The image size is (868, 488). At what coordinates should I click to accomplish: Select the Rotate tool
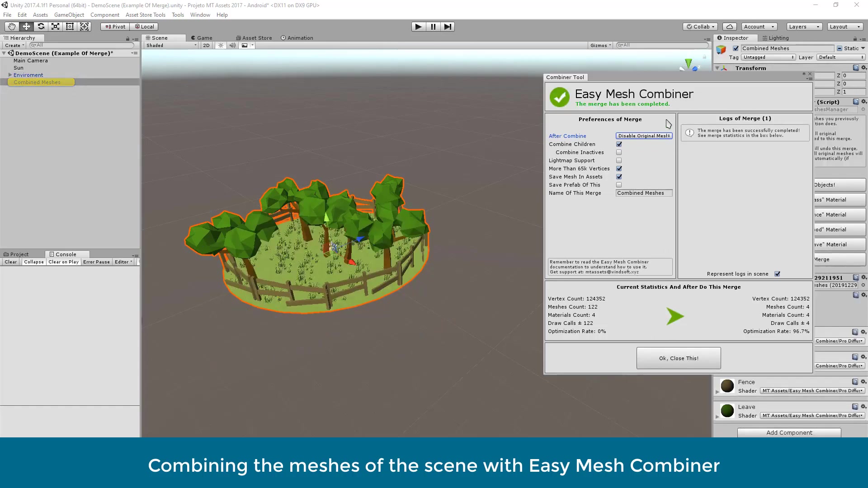tap(41, 27)
